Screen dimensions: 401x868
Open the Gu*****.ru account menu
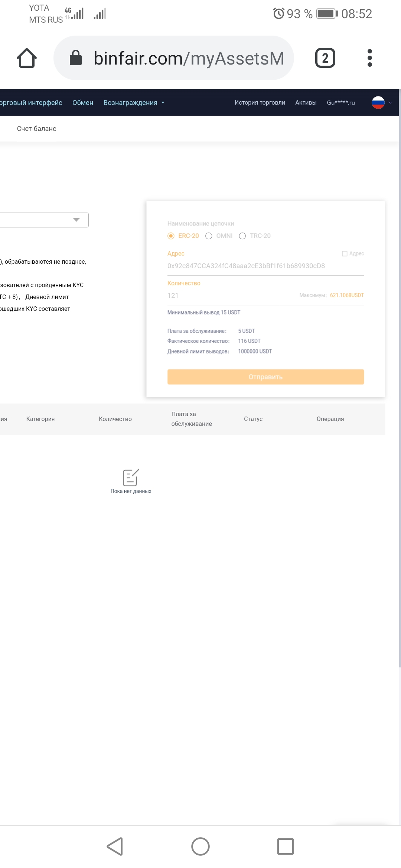point(341,103)
